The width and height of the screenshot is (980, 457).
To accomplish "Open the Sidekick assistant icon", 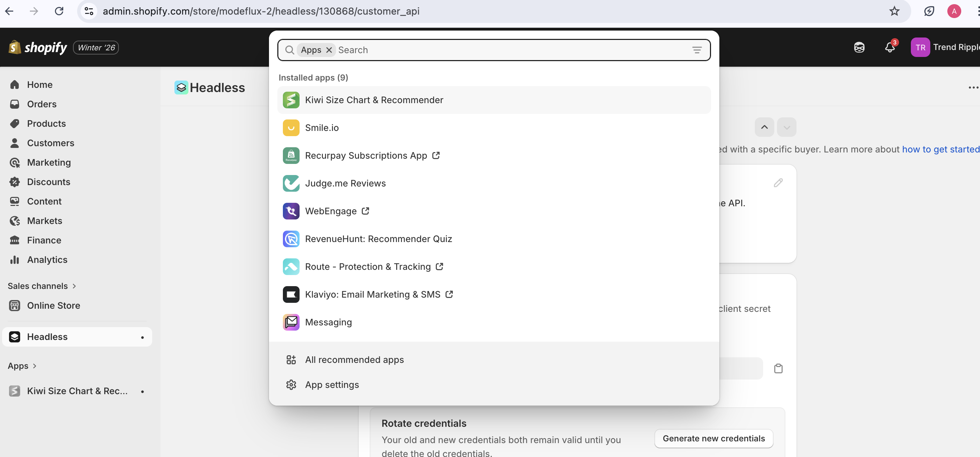I will point(859,48).
